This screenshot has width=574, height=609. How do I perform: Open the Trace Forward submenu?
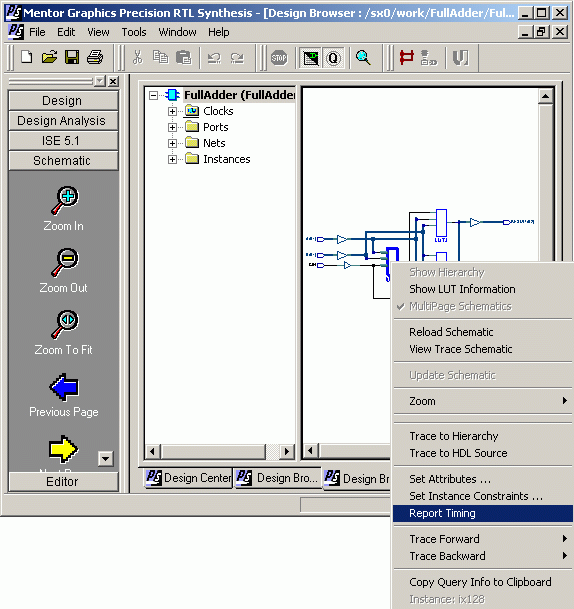(483, 539)
